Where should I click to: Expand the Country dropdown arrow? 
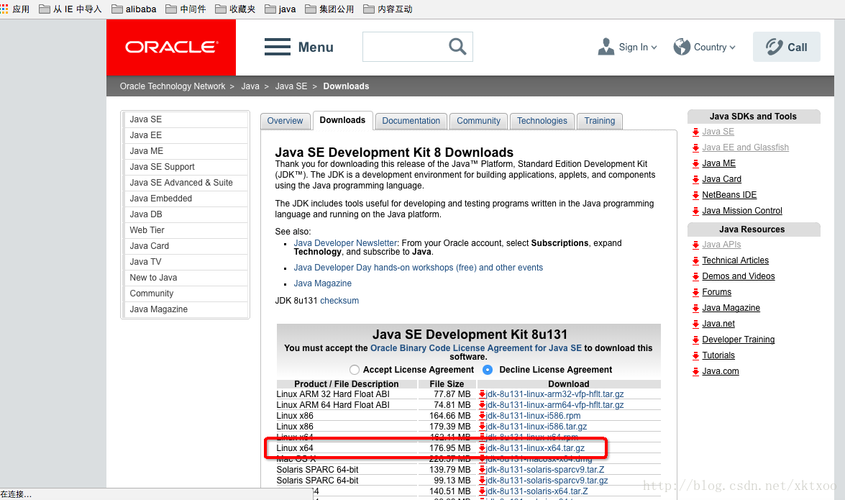[x=732, y=47]
